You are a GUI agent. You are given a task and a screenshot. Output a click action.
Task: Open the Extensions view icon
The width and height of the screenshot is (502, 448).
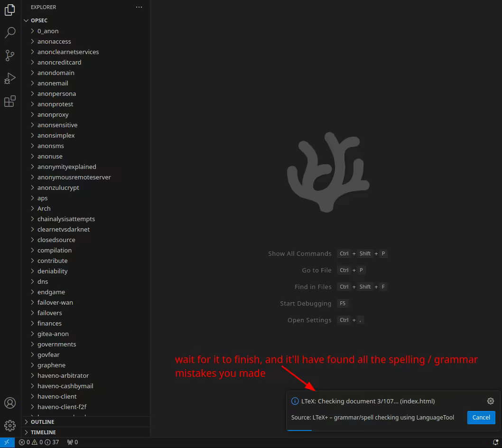pos(9,101)
